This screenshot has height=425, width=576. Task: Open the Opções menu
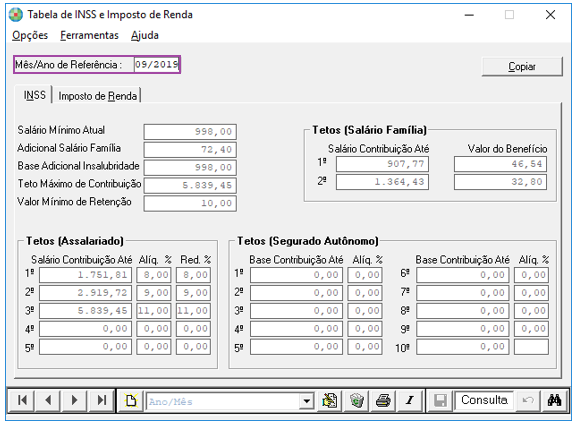pos(30,35)
